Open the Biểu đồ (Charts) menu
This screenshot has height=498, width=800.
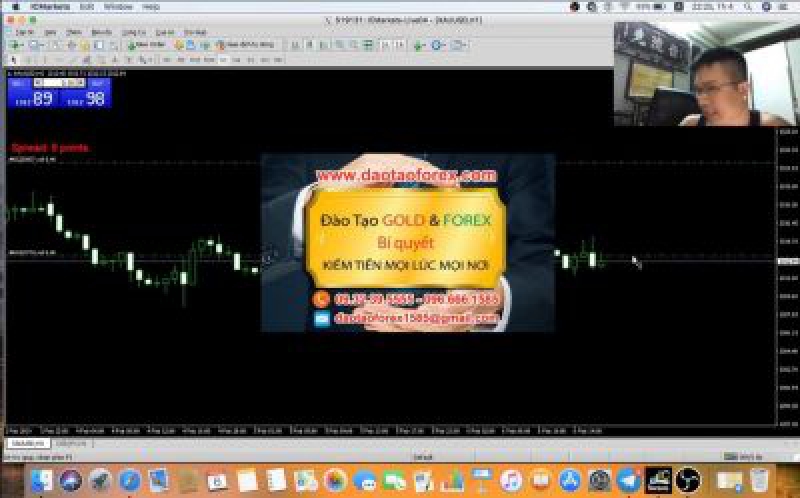click(102, 32)
